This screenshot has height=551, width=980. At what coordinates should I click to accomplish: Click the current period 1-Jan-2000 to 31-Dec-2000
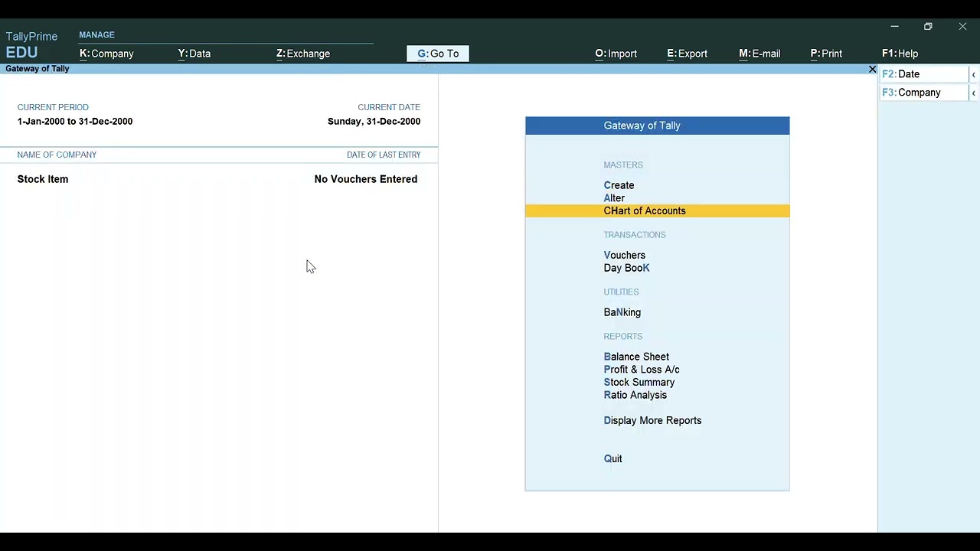pyautogui.click(x=75, y=122)
